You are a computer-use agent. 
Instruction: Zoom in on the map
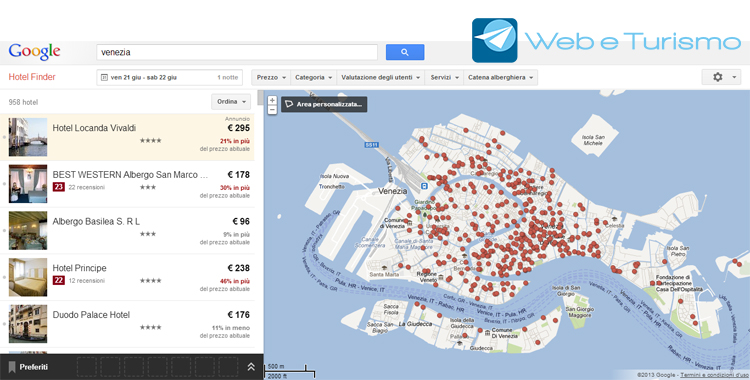pyautogui.click(x=272, y=101)
